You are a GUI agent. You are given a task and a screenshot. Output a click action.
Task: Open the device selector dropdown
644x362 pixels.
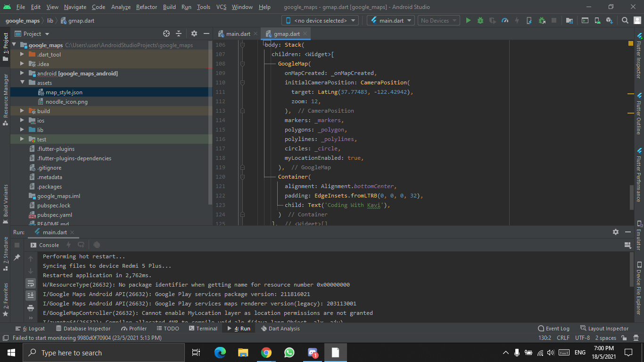click(320, 20)
